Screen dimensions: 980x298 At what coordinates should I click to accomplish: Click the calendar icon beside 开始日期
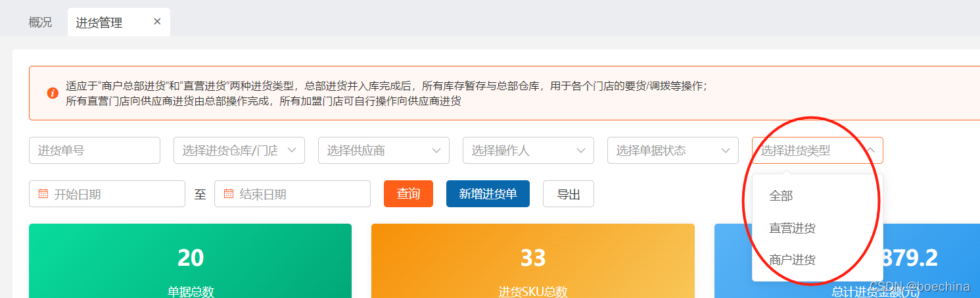(43, 193)
